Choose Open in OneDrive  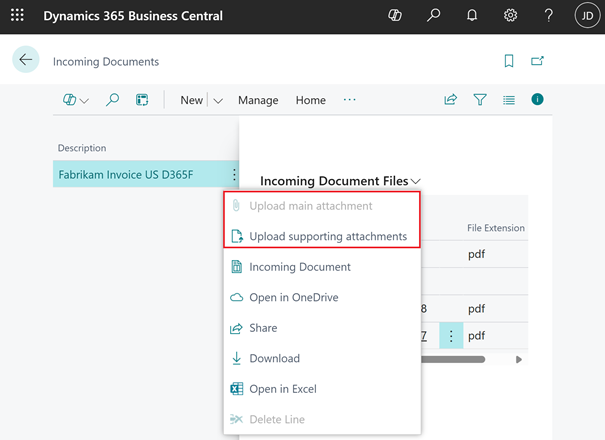tap(322, 297)
